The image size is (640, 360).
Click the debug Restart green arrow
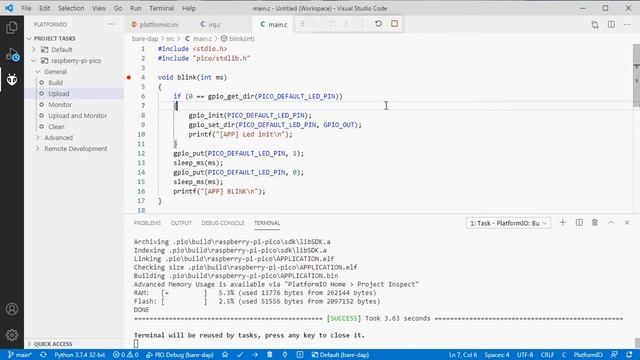click(378, 24)
